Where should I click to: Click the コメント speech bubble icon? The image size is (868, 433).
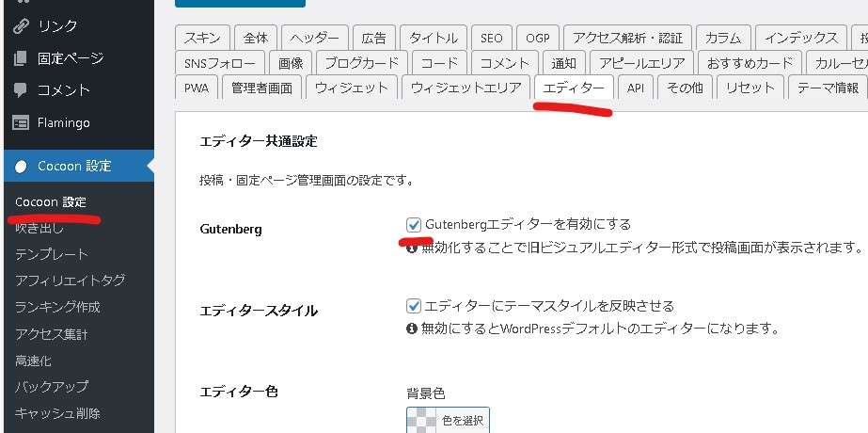click(21, 90)
